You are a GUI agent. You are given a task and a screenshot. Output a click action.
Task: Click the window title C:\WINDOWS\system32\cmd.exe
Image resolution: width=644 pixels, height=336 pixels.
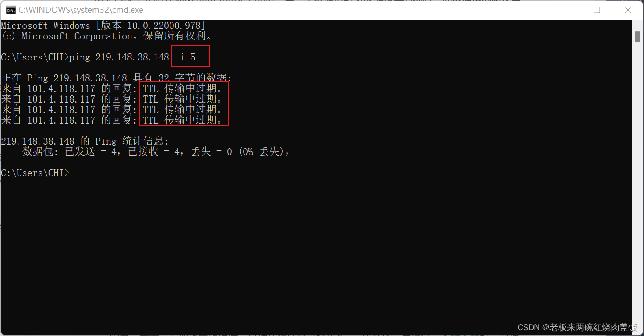81,10
